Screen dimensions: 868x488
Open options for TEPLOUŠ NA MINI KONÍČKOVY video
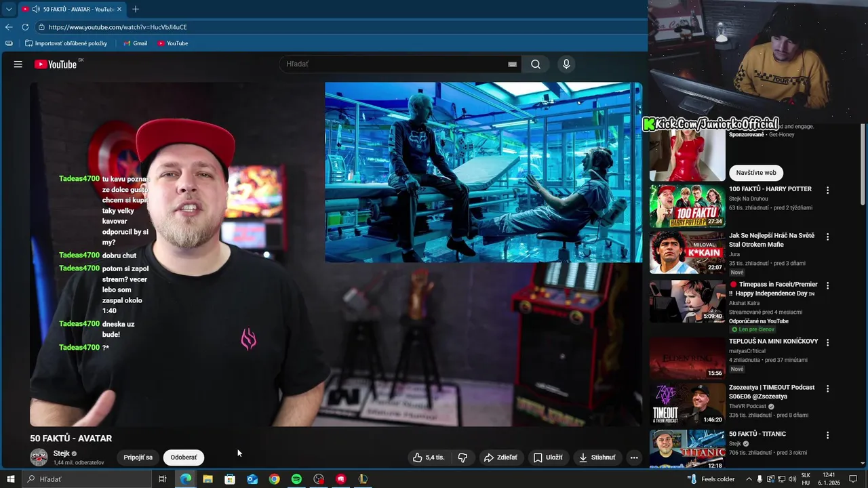(827, 343)
